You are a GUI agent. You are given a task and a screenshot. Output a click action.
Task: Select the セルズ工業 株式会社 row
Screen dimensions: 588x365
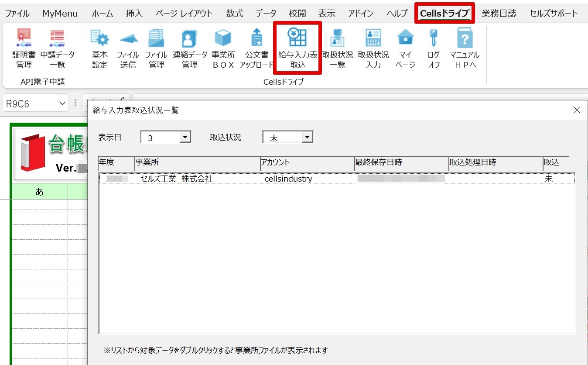pos(337,179)
